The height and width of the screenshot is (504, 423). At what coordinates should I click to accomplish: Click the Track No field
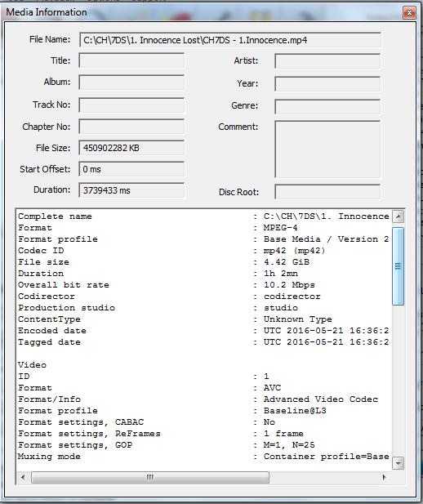point(131,105)
